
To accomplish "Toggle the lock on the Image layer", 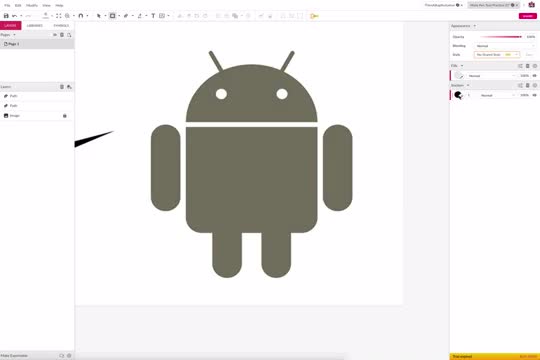I will pyautogui.click(x=65, y=116).
